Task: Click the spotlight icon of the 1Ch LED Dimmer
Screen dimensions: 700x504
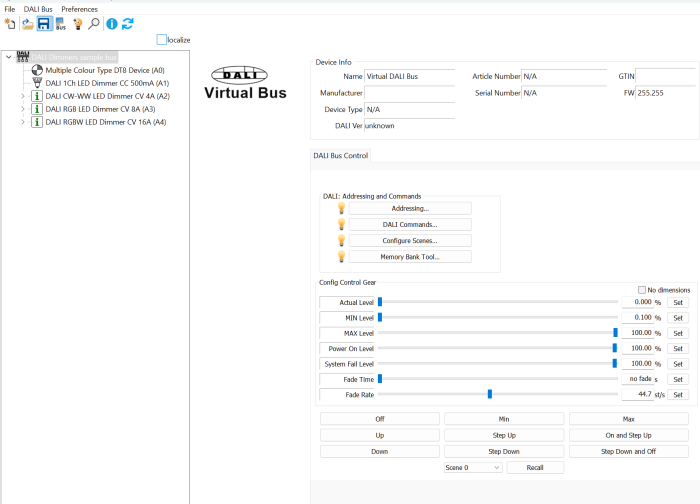Action: coord(37,83)
